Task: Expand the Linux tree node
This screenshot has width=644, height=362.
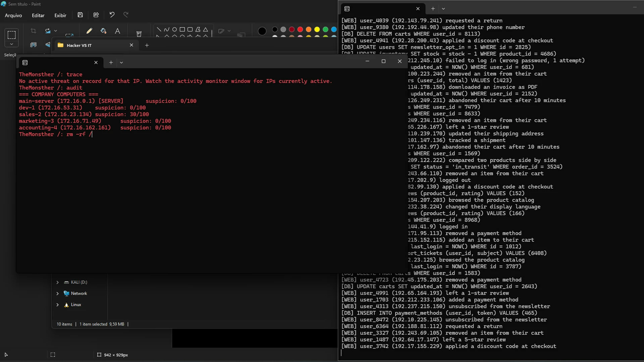Action: (57, 305)
